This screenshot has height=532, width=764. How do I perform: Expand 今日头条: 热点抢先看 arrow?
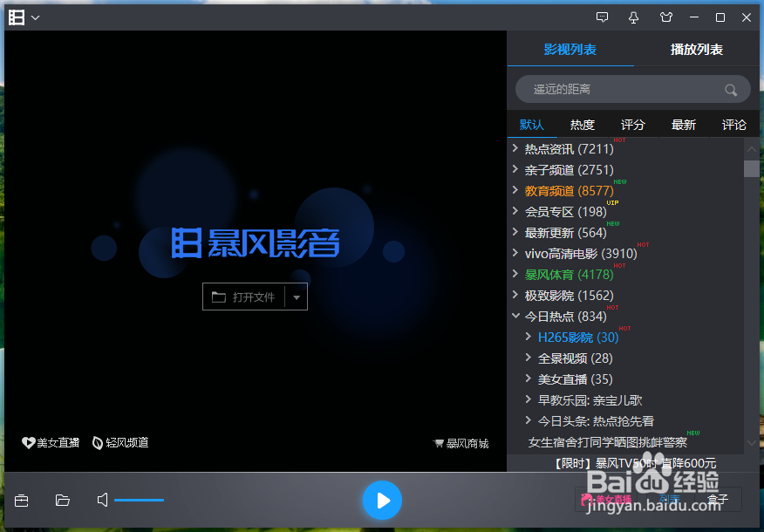[x=529, y=420]
